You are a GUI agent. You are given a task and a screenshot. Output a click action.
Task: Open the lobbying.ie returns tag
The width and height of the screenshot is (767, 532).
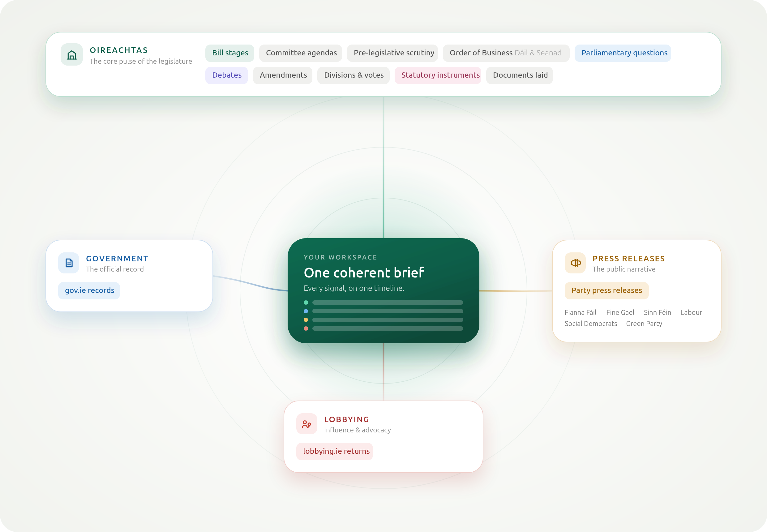pyautogui.click(x=335, y=452)
